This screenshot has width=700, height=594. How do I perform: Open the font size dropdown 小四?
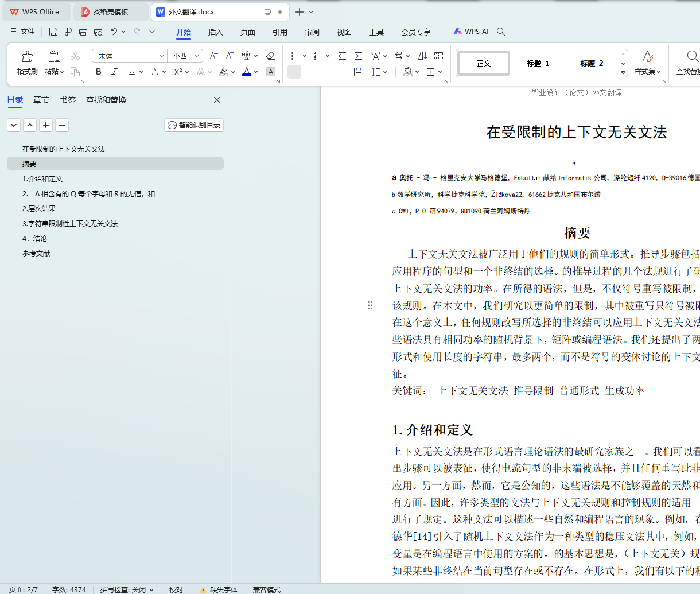(197, 56)
